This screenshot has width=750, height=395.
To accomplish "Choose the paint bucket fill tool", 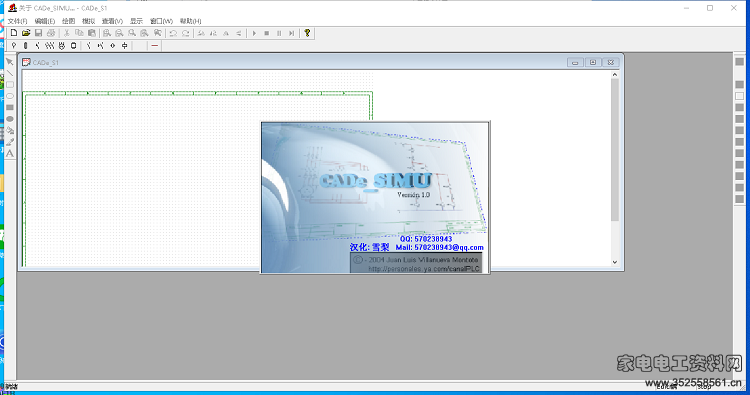I will click(x=10, y=131).
